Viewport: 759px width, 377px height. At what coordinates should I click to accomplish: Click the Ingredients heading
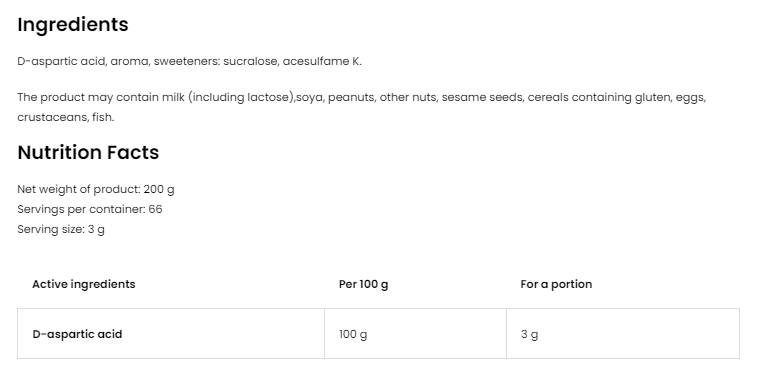tap(73, 25)
